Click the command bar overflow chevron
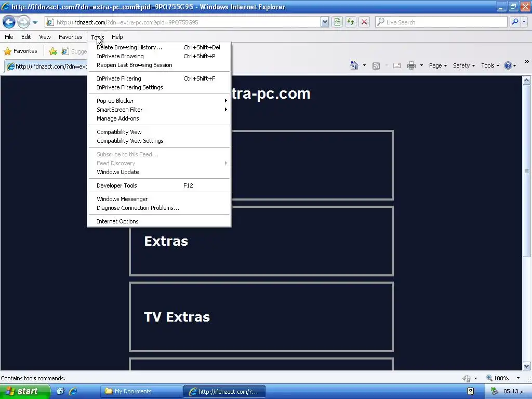 point(527,62)
